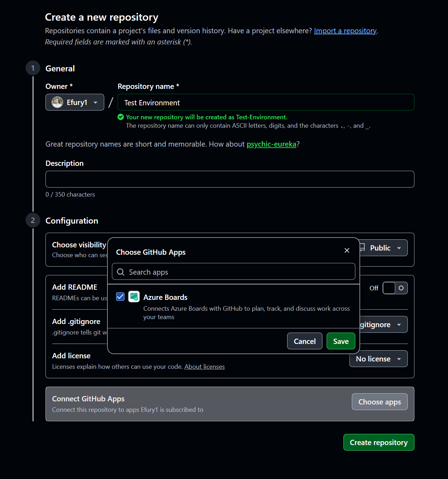Open the No license dropdown
448x479 pixels.
(378, 359)
